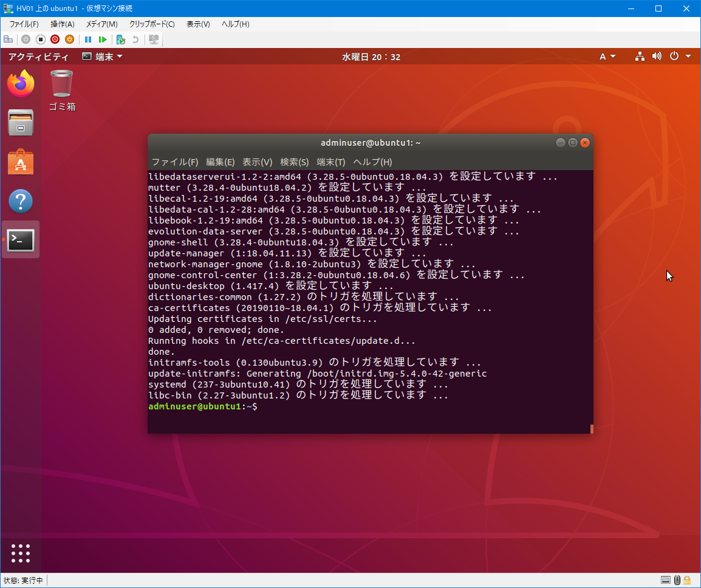Click the clock showing 水曜日 20:32
The height and width of the screenshot is (588, 701).
(371, 56)
